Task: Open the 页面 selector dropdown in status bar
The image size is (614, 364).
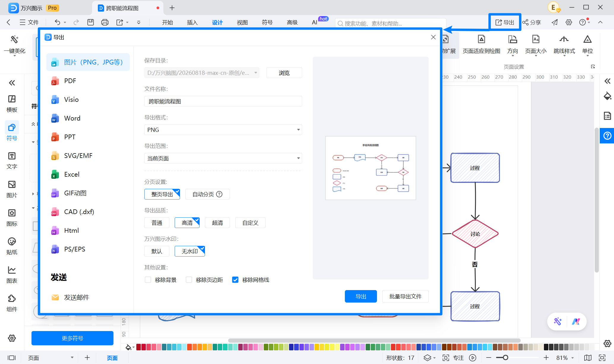Action: coord(50,358)
